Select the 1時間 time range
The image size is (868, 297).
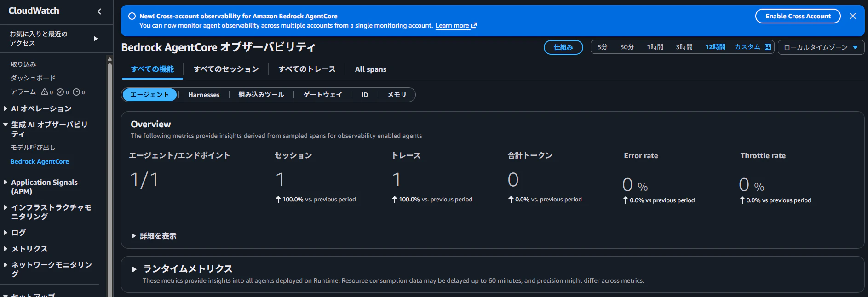coord(655,47)
